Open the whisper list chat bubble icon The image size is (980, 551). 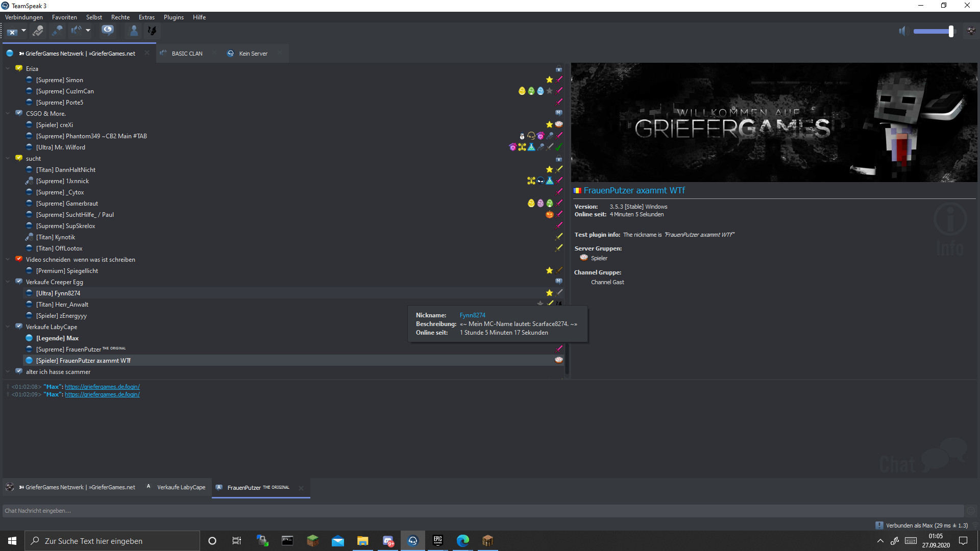[x=108, y=30]
